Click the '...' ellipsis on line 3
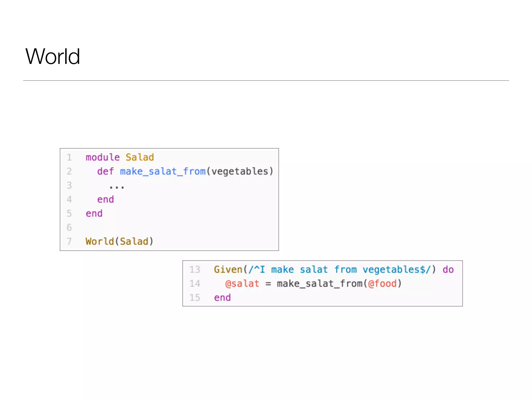Screen dimensions: 532x399 117,186
